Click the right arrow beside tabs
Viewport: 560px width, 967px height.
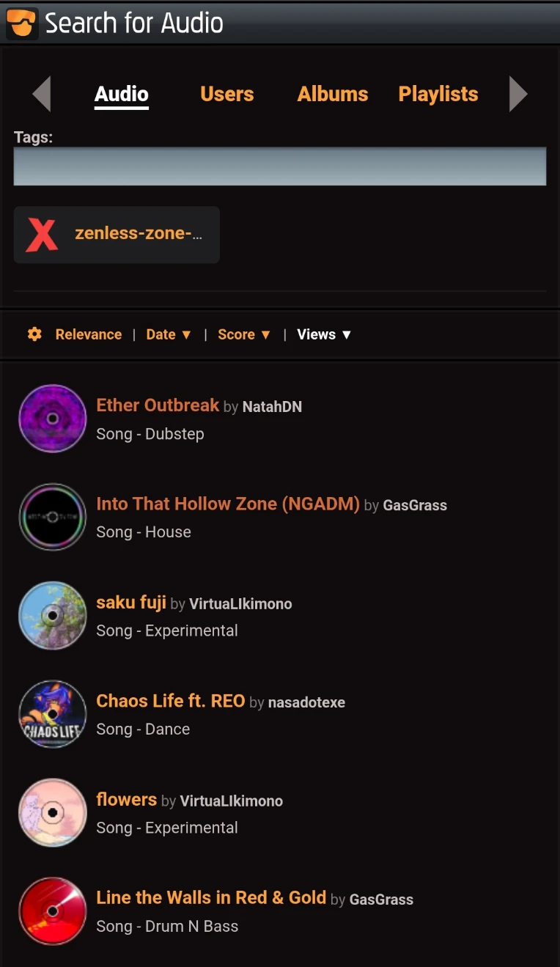pyautogui.click(x=518, y=94)
